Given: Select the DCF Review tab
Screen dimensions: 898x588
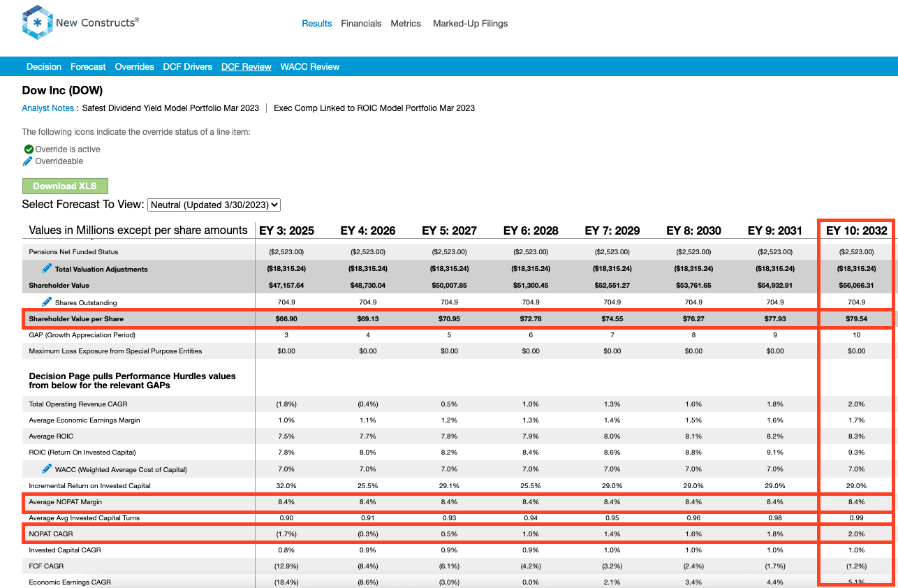Looking at the screenshot, I should coord(246,67).
